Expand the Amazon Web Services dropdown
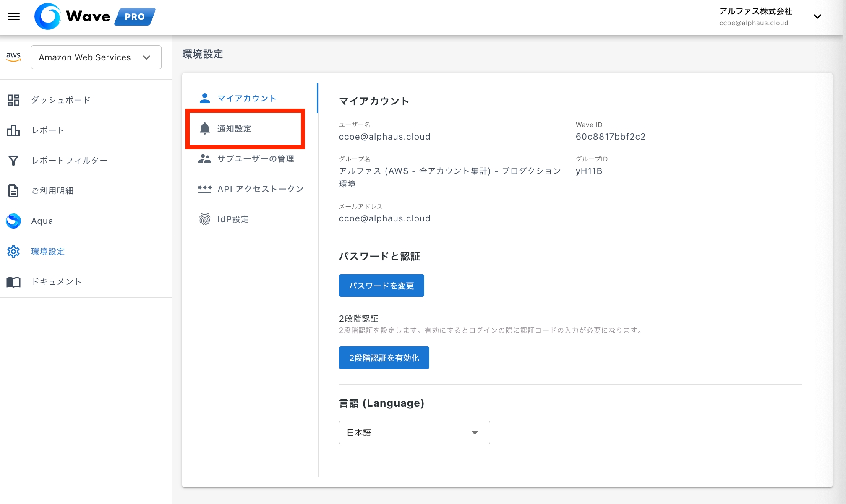846x504 pixels. (96, 57)
